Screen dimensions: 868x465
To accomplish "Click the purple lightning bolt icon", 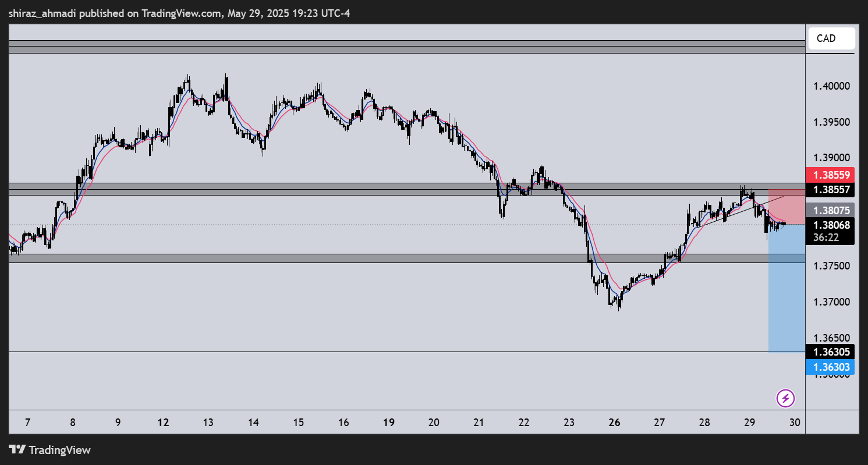I will pyautogui.click(x=786, y=398).
